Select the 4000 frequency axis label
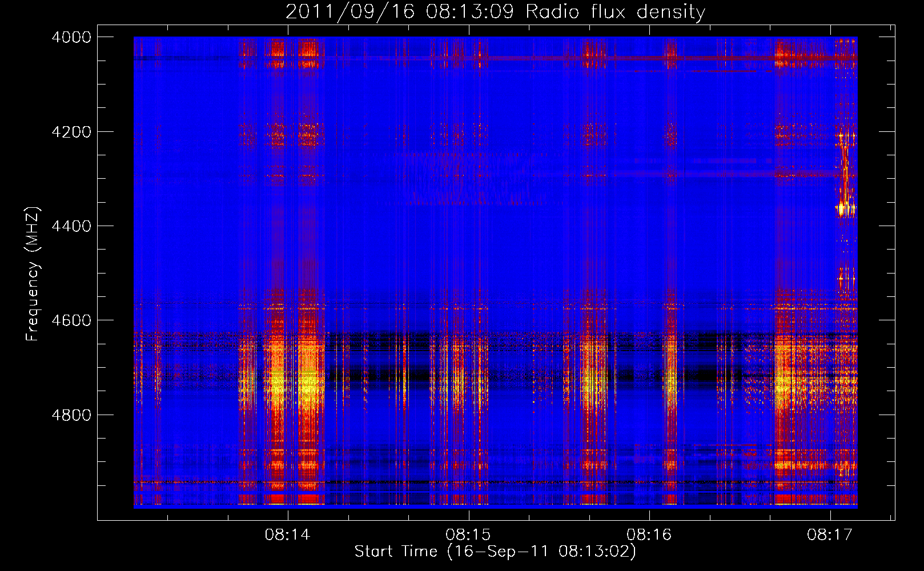 pyautogui.click(x=71, y=37)
